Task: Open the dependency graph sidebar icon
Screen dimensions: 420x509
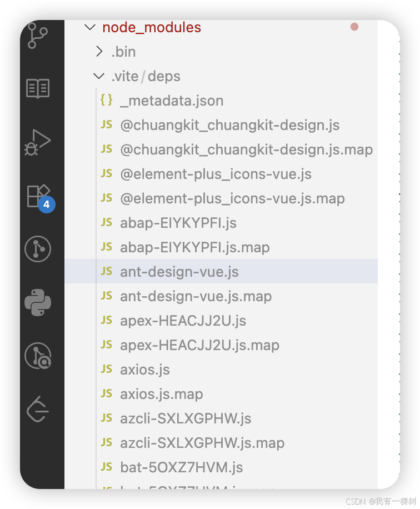Action: [x=37, y=249]
